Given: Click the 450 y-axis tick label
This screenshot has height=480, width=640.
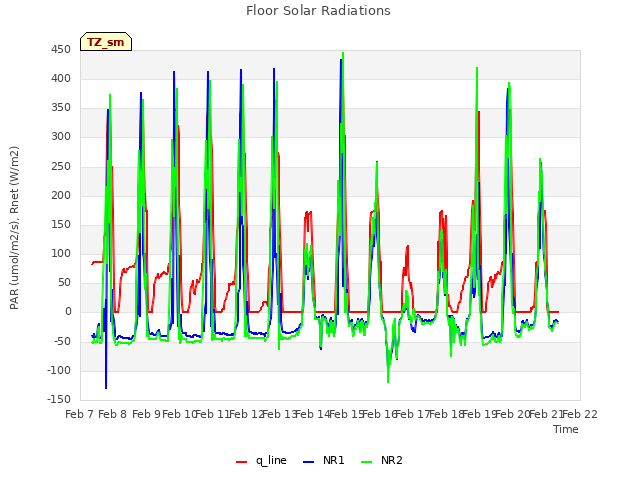Looking at the screenshot, I should tap(61, 50).
